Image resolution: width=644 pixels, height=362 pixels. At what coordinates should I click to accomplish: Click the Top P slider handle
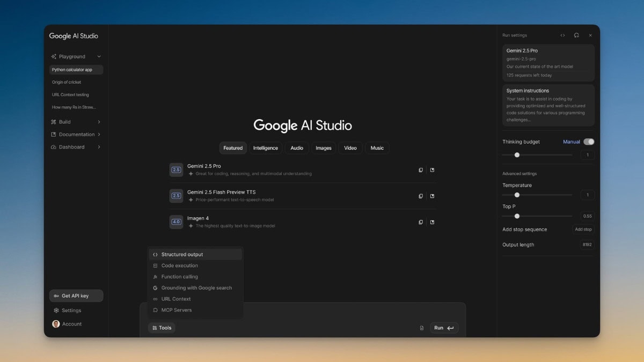click(x=517, y=216)
